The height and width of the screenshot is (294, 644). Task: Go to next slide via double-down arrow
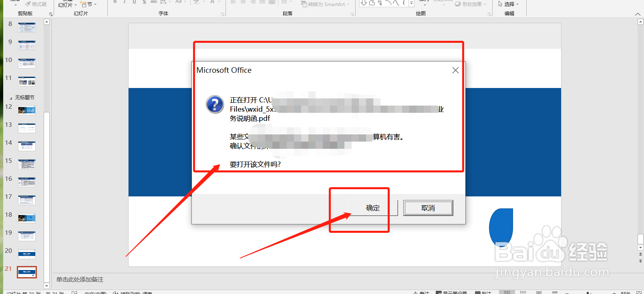640,261
